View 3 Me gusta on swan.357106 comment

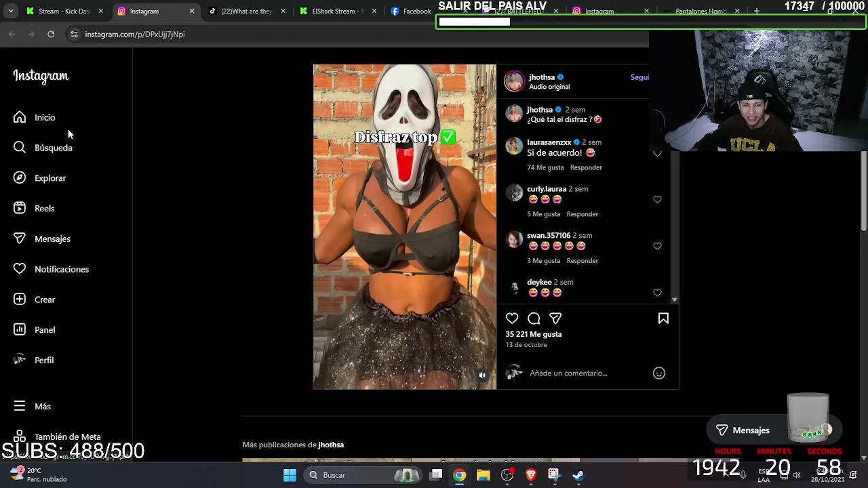tap(544, 261)
